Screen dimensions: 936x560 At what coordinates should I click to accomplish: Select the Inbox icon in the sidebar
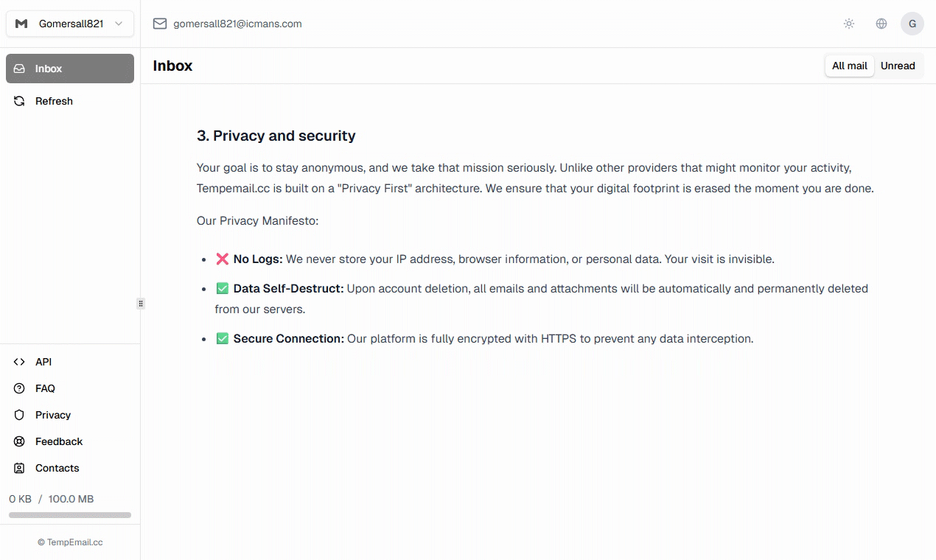[18, 68]
